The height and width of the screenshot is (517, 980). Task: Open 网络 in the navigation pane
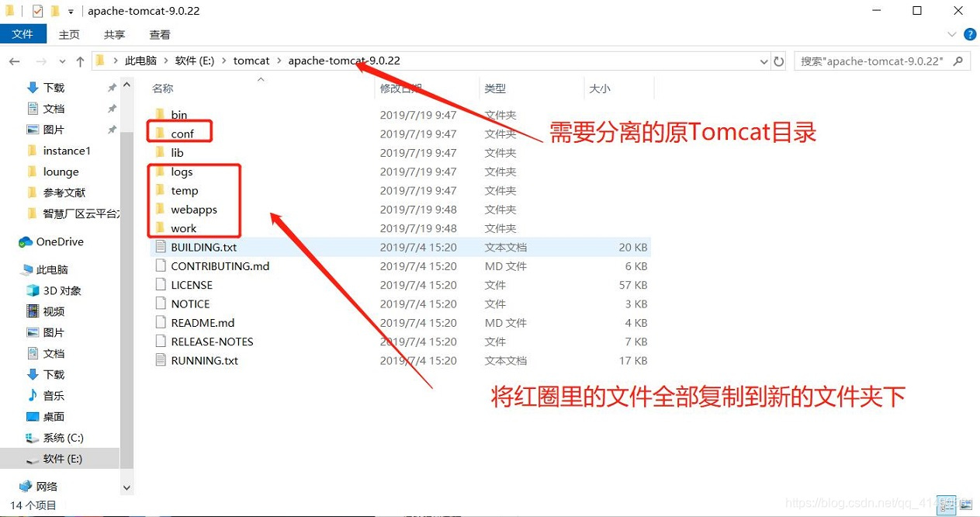coord(47,486)
